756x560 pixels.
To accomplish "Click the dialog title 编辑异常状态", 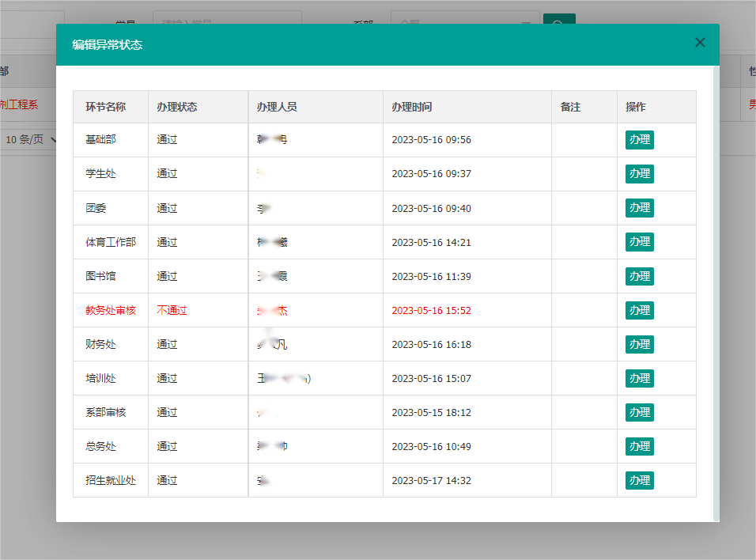I will [107, 45].
